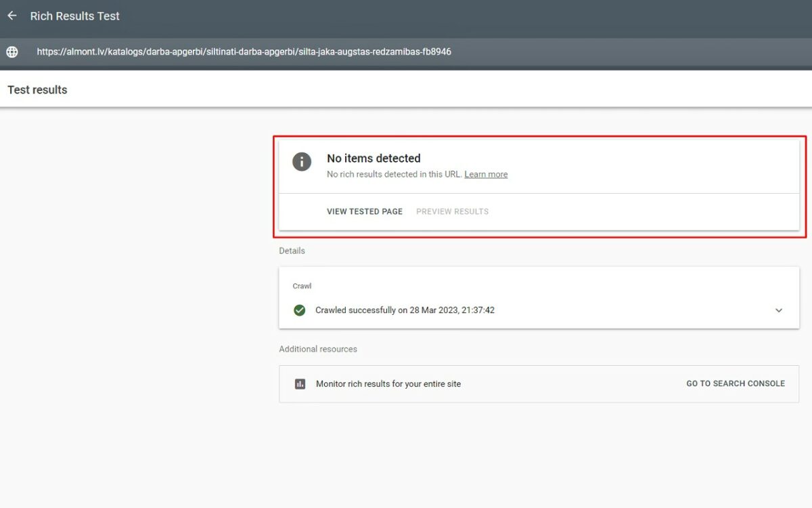Click the green checkmark crawl status icon
The width and height of the screenshot is (812, 508).
pos(299,310)
